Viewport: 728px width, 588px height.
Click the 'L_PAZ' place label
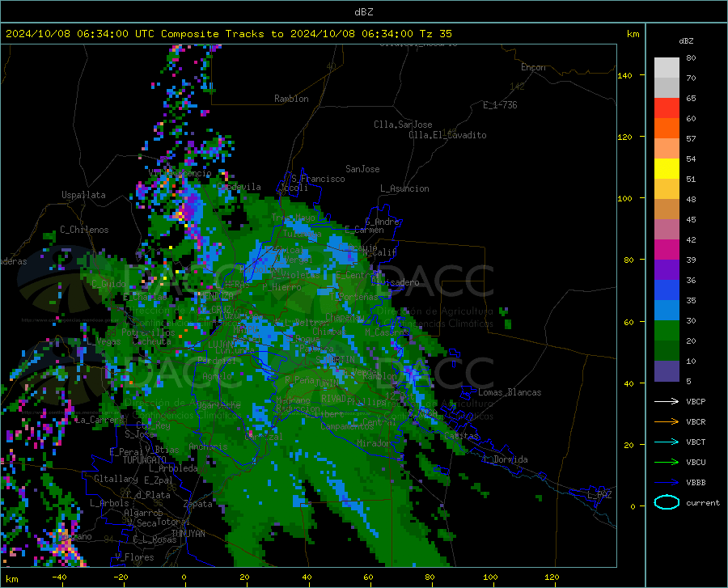599,495
